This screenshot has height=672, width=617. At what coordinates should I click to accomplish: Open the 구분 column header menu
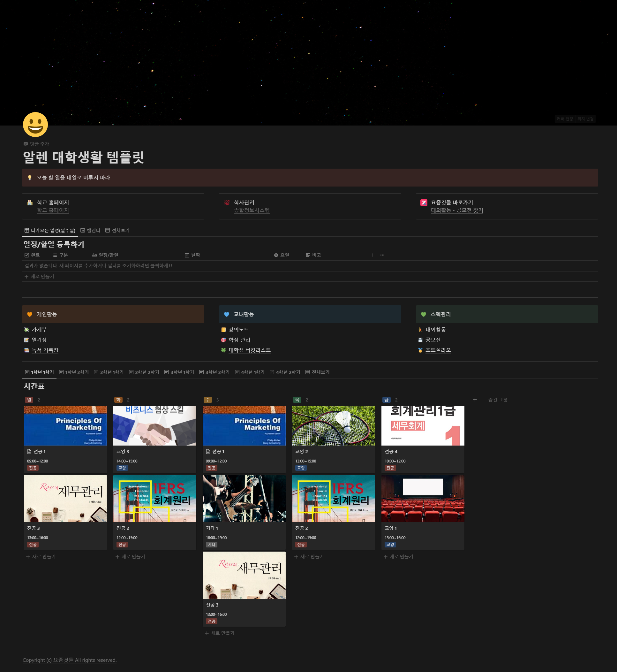[x=60, y=255]
